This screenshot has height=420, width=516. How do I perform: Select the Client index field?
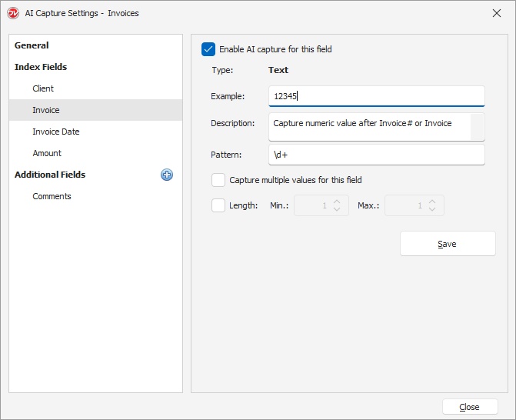pos(95,88)
